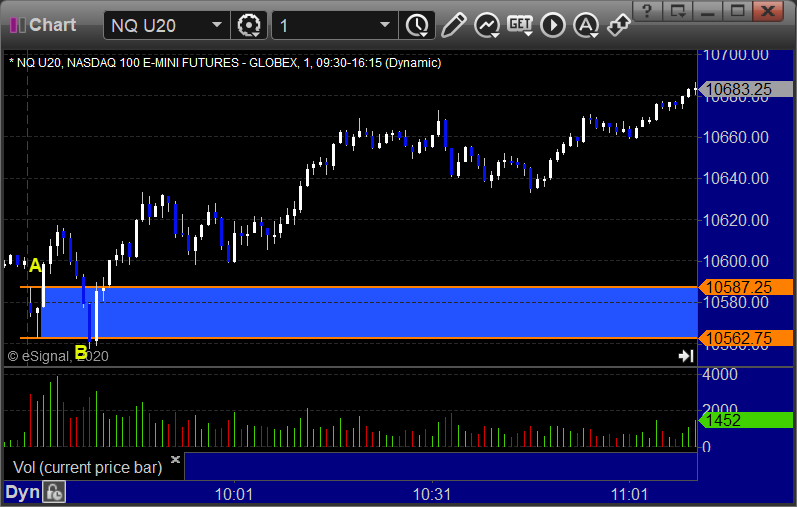Click the Dyn mode button

(22, 492)
